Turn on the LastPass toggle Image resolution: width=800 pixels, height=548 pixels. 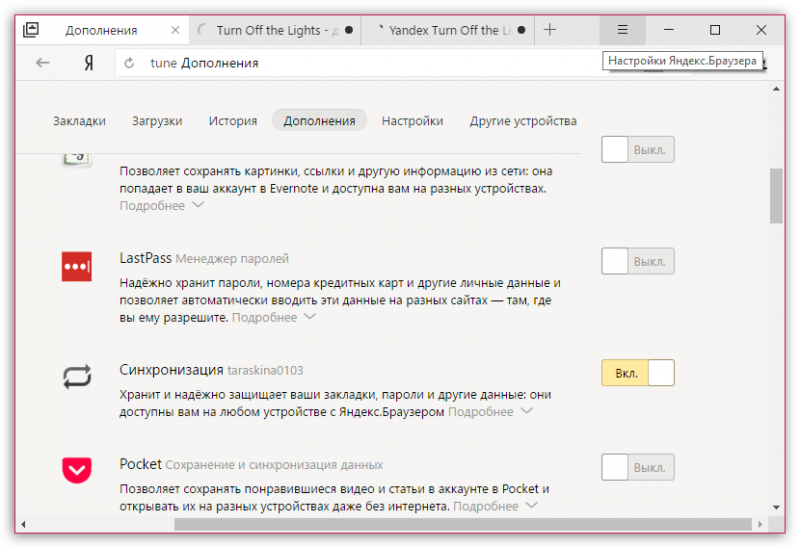638,261
